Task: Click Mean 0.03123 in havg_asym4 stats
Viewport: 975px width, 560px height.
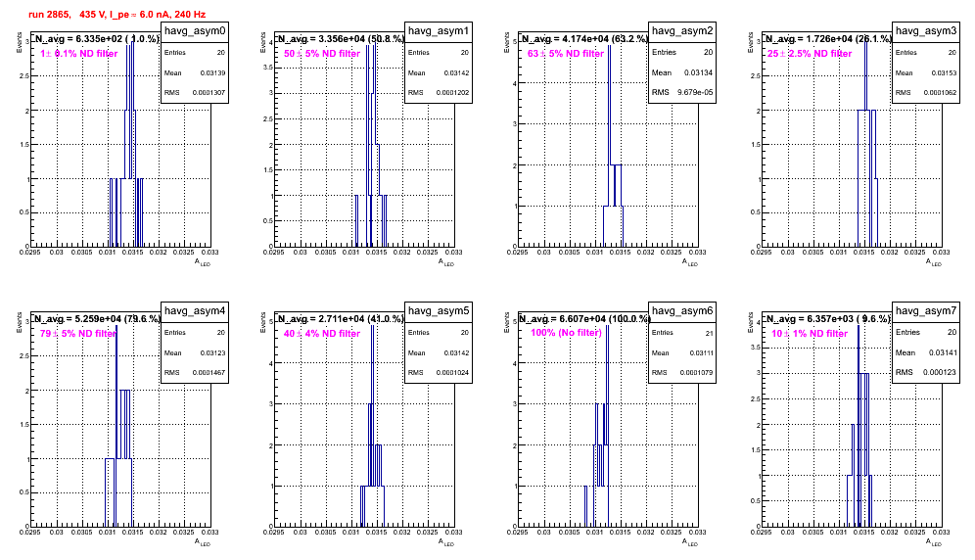Action: coord(195,352)
